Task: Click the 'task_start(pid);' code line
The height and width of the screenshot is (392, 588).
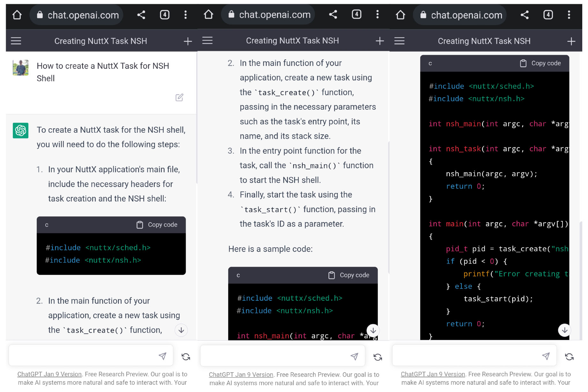Action: tap(498, 299)
